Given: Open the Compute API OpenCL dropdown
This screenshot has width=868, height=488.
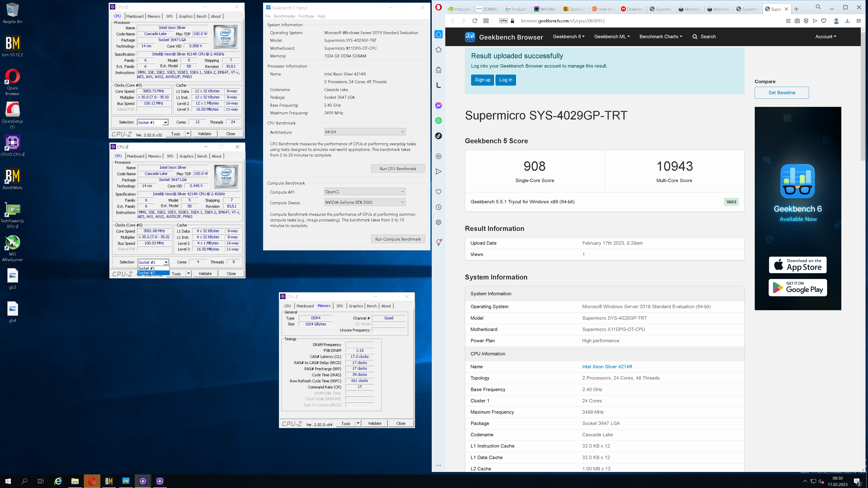Looking at the screenshot, I should [365, 192].
